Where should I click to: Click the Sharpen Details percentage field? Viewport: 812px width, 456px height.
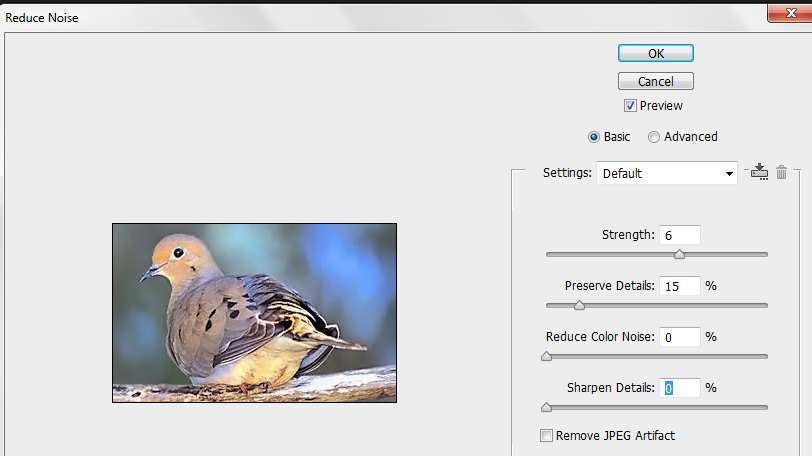pos(680,388)
